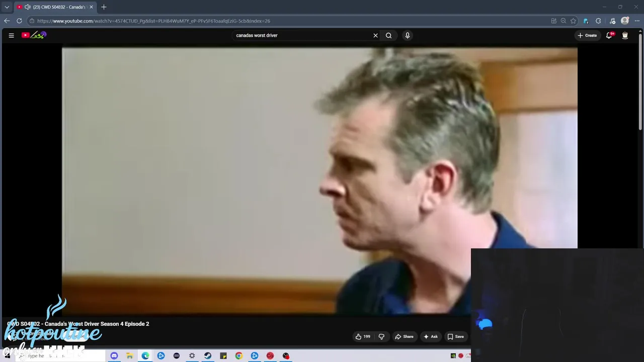644x362 pixels.
Task: Select the browser address bar URL
Action: click(x=153, y=21)
